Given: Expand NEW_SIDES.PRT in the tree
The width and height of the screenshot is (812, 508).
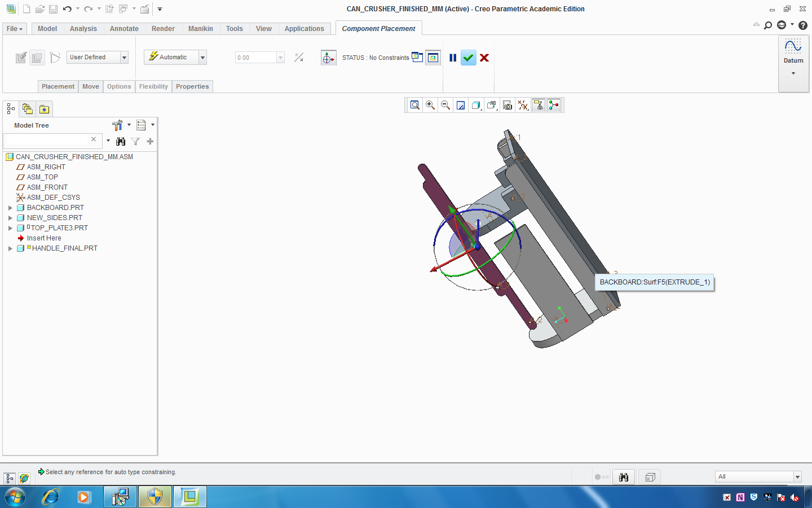Looking at the screenshot, I should 10,218.
